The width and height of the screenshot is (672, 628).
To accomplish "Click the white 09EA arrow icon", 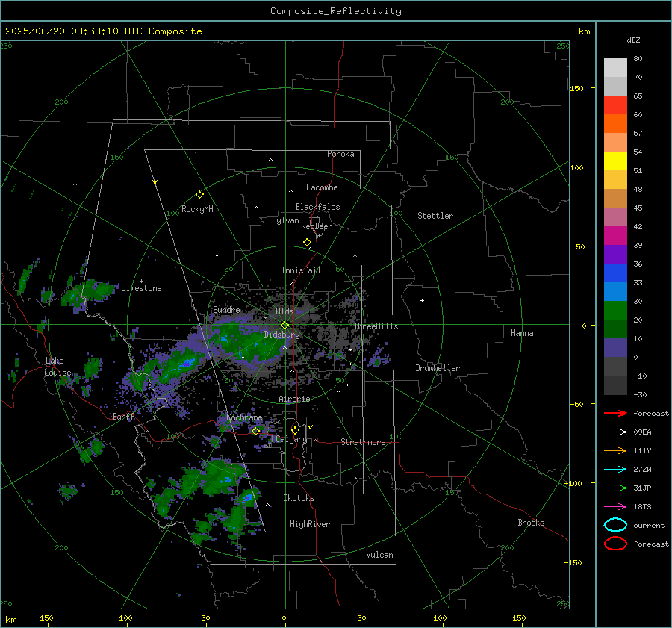I will click(x=615, y=432).
